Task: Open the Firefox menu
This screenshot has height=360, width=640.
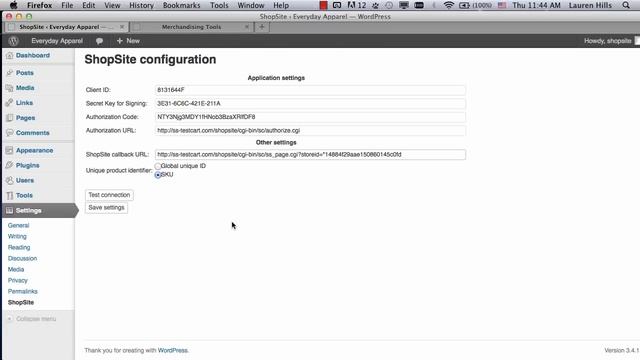Action: (x=40, y=5)
